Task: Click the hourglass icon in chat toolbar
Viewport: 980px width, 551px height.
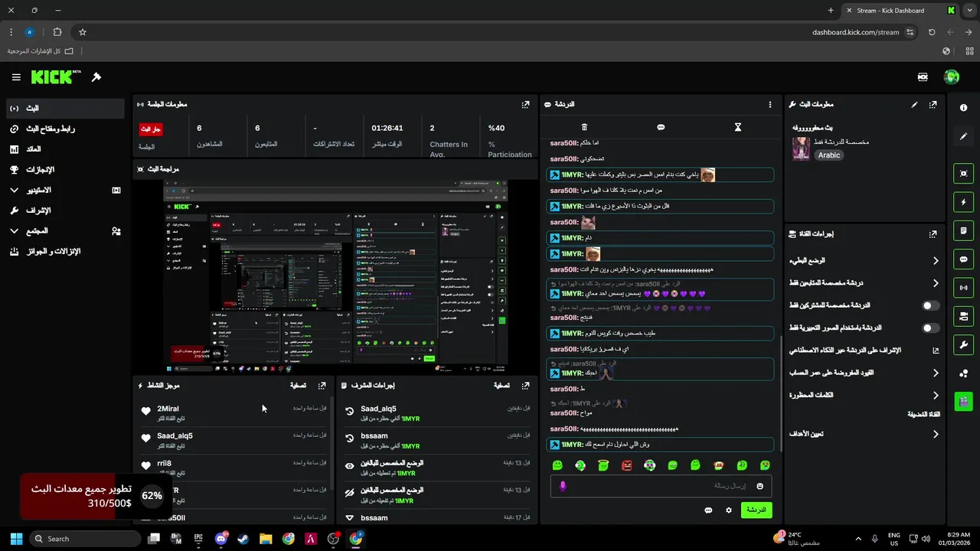Action: coord(738,127)
